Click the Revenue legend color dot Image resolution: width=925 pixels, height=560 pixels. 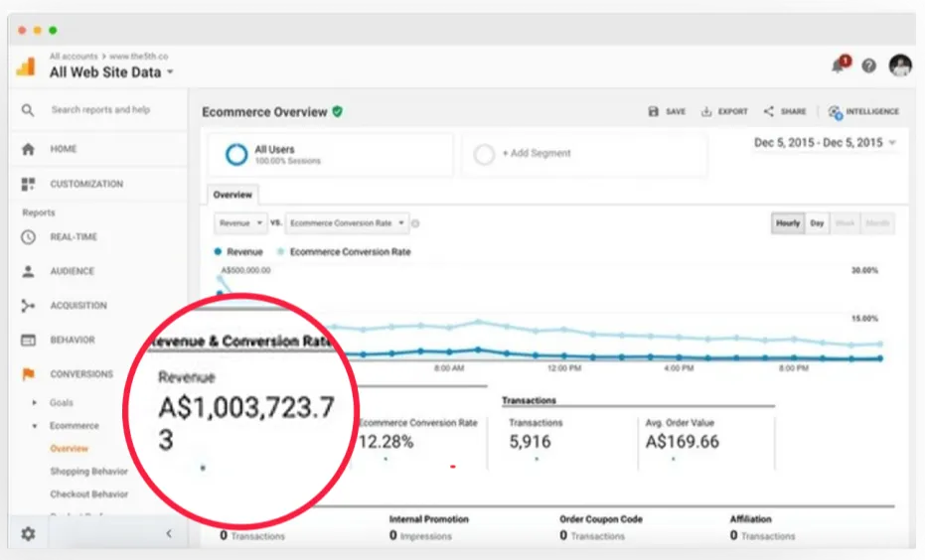pos(218,252)
